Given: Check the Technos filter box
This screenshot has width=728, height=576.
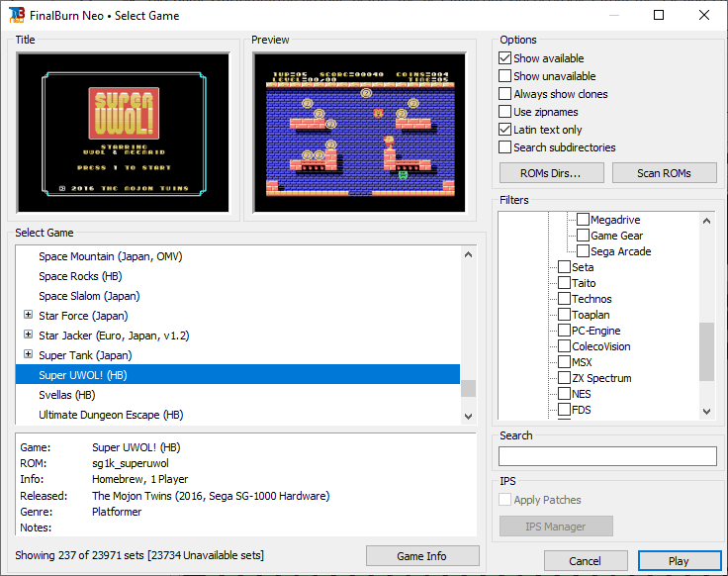Looking at the screenshot, I should [x=564, y=298].
